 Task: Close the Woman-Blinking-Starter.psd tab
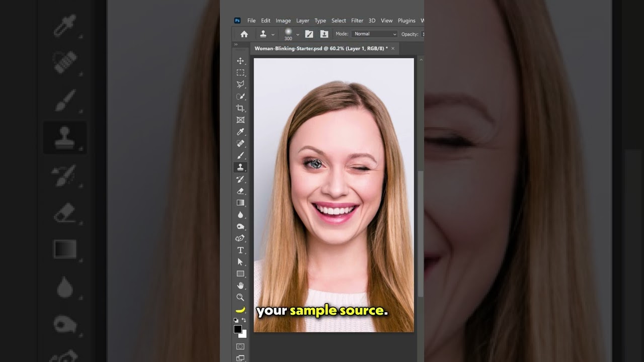pos(393,49)
